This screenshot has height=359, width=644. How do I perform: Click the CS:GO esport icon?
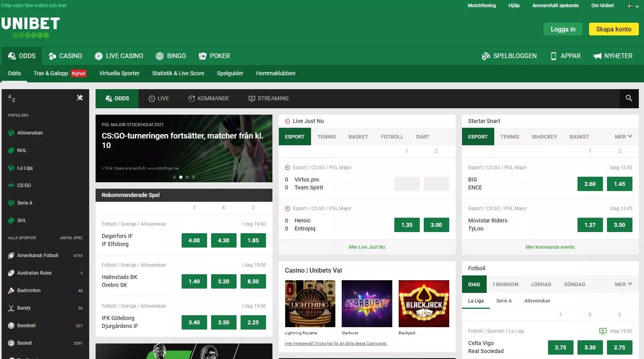[x=11, y=185]
